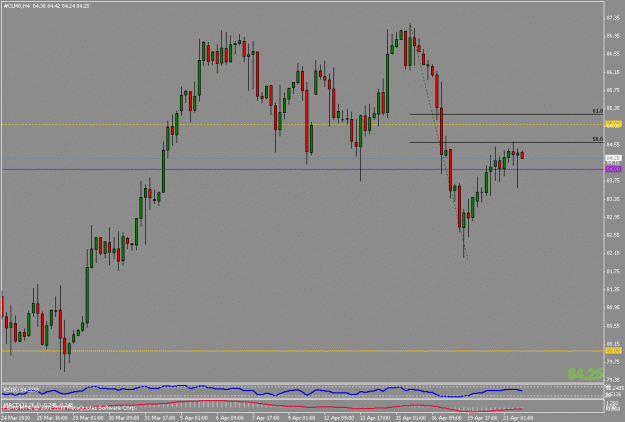Image resolution: width=625 pixels, height=422 pixels.
Task: Select the 50.0 Fibonacci level label
Action: pos(597,139)
